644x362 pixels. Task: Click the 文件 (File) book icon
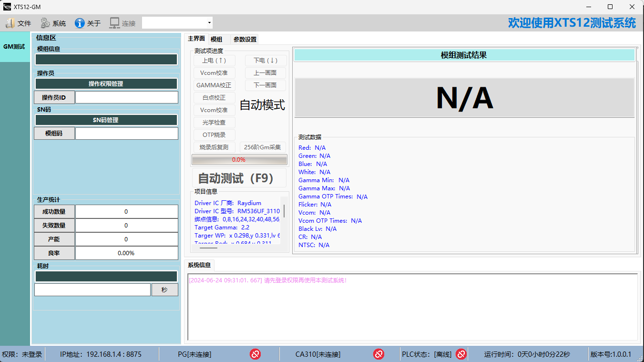10,23
